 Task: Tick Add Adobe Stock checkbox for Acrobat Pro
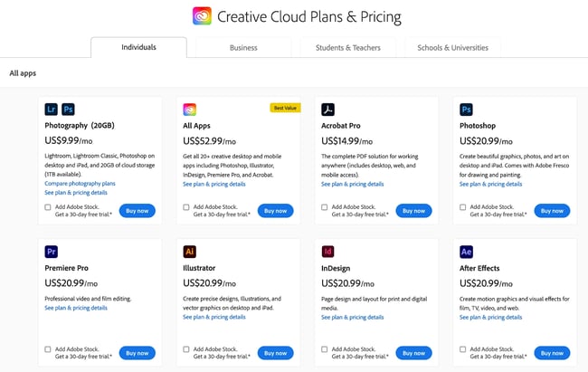tap(325, 207)
